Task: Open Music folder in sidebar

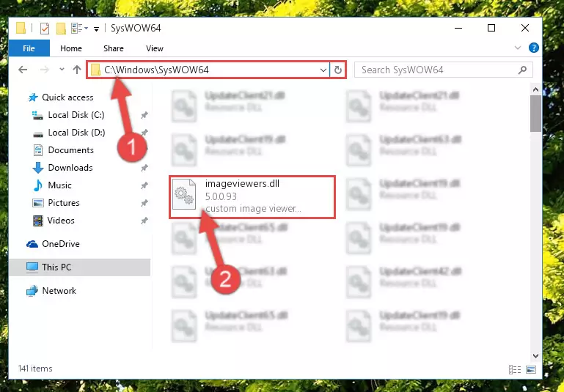Action: [59, 185]
